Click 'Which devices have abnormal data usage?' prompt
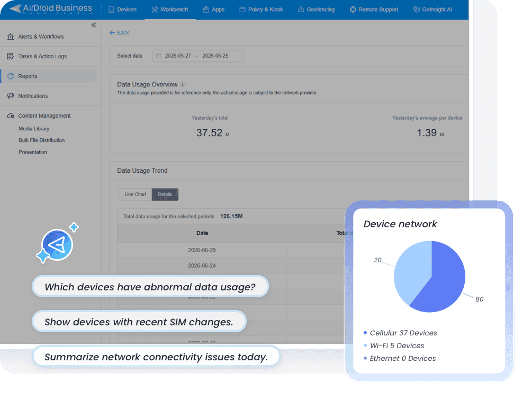The height and width of the screenshot is (399, 532). [150, 287]
